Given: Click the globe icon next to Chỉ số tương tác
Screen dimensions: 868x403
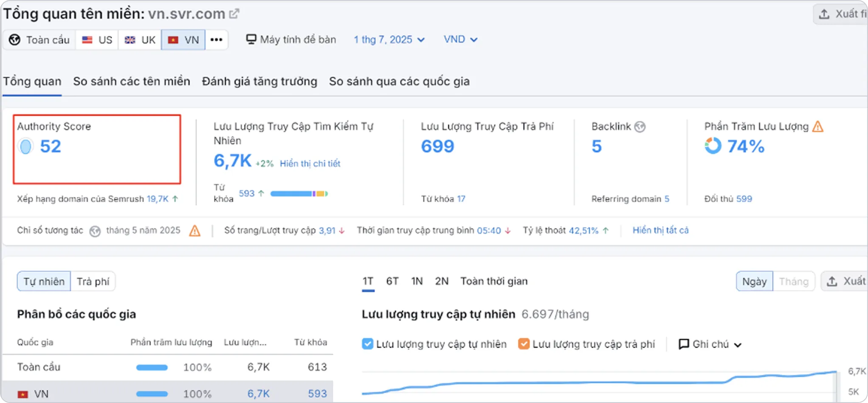Looking at the screenshot, I should click(x=95, y=231).
